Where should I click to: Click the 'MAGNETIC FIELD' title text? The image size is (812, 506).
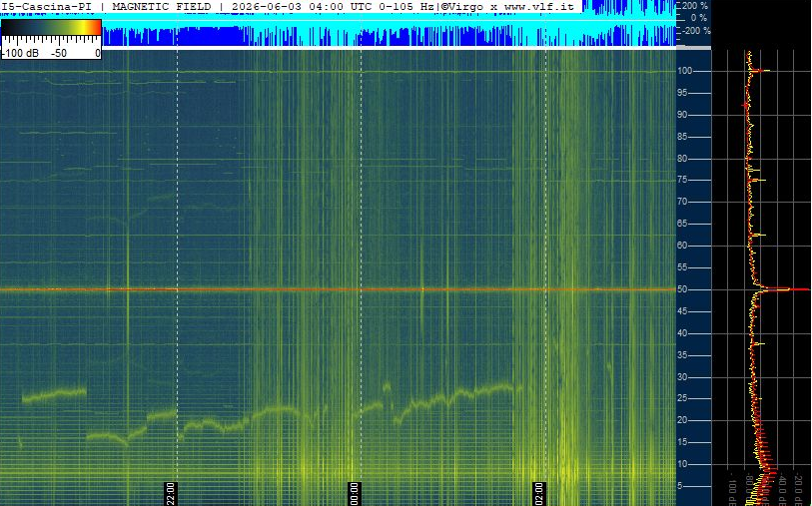[162, 7]
